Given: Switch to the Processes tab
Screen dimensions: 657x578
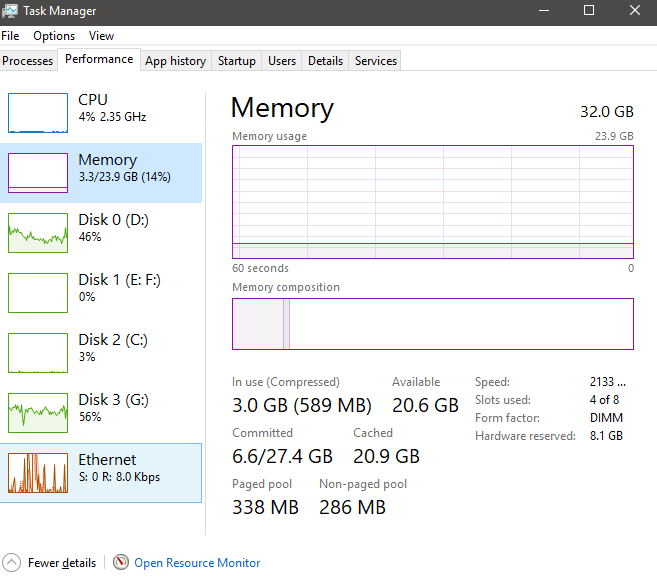Looking at the screenshot, I should pyautogui.click(x=28, y=61).
